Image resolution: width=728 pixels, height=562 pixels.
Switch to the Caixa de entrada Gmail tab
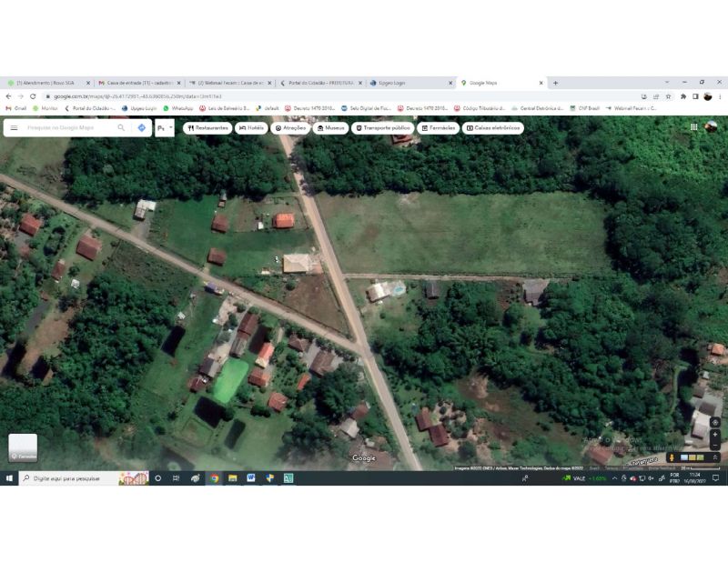(x=139, y=83)
